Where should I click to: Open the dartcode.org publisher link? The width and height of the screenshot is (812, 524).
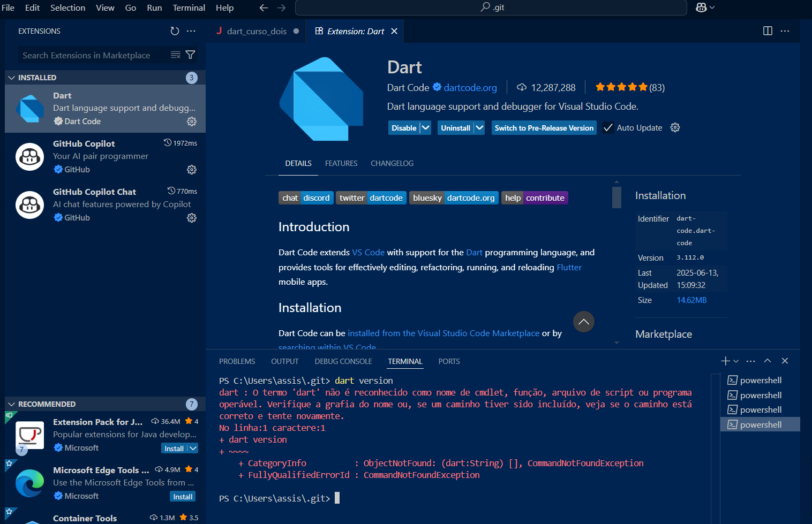[470, 87]
